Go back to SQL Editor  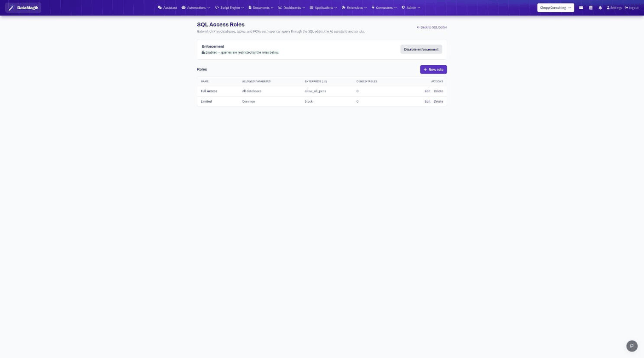432,28
